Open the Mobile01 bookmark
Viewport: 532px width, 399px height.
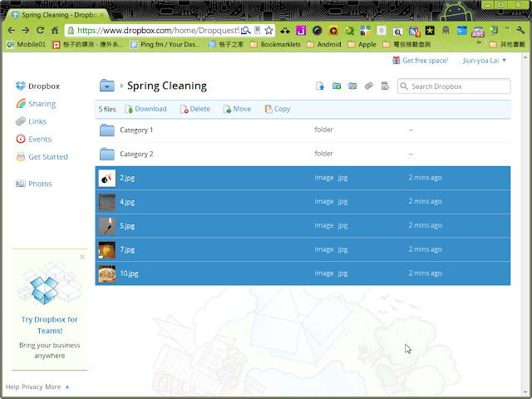tap(26, 44)
